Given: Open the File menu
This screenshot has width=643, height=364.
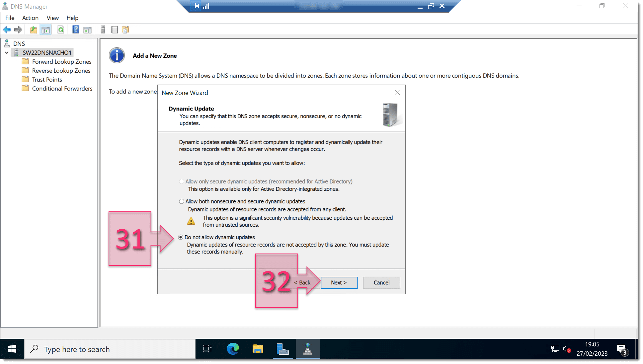Looking at the screenshot, I should pos(10,18).
